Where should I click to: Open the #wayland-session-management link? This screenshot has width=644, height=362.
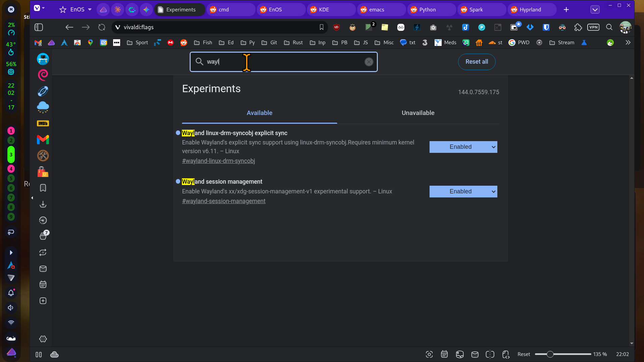click(x=224, y=201)
